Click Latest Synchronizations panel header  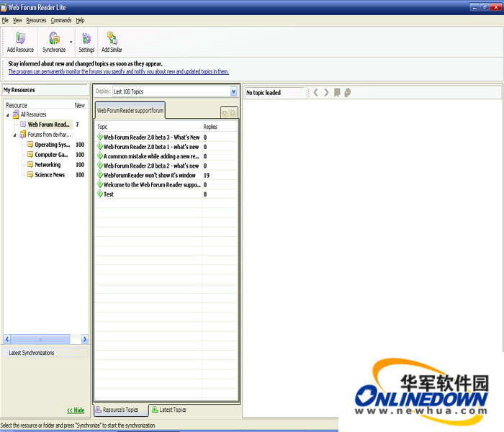coord(45,353)
